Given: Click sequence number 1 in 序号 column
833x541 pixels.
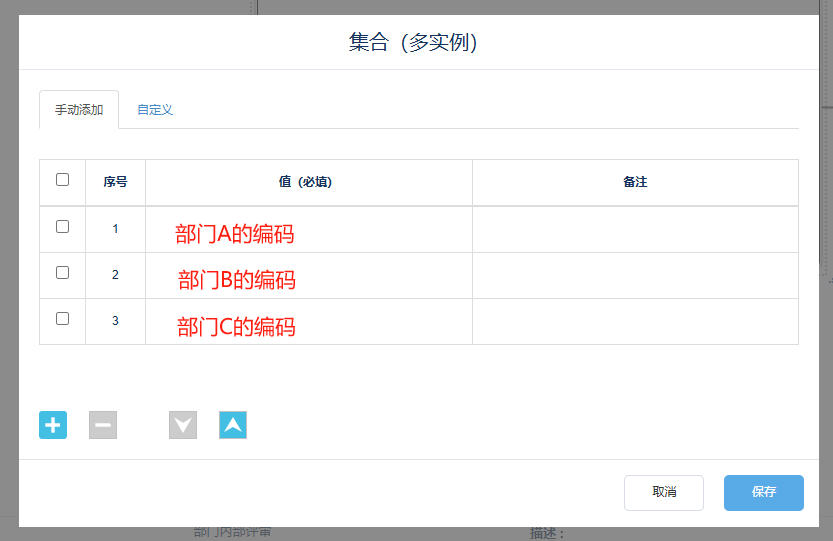Looking at the screenshot, I should (x=115, y=229).
